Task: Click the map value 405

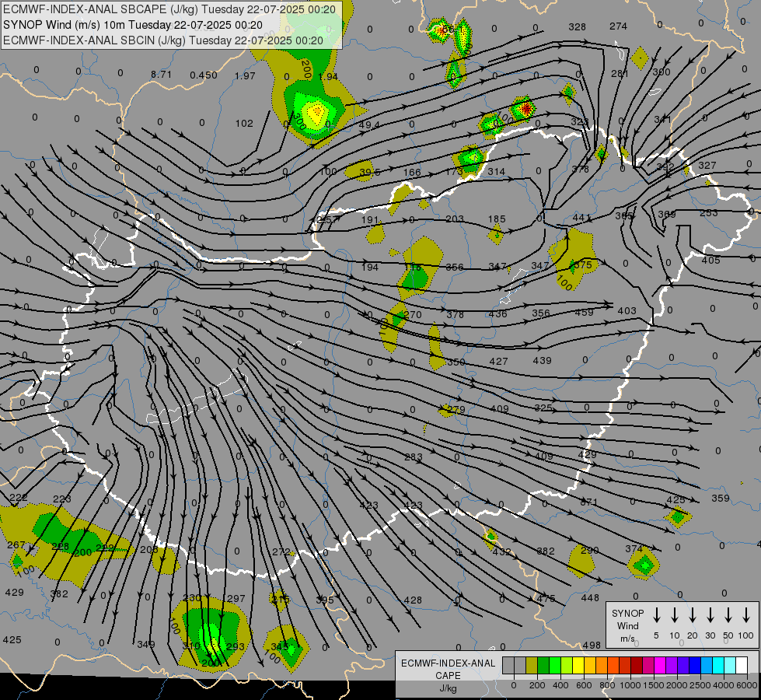Action: coord(711,260)
